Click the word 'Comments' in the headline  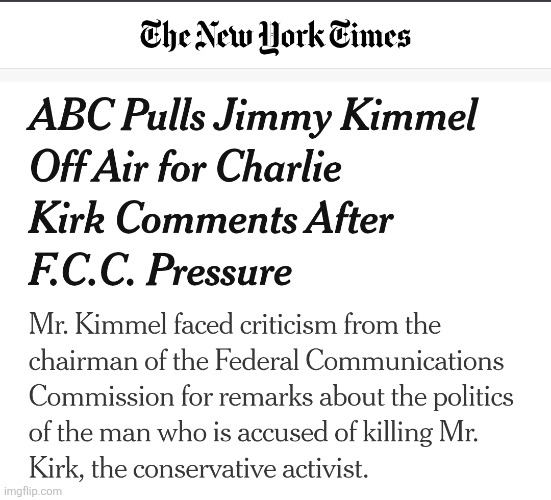pos(207,218)
